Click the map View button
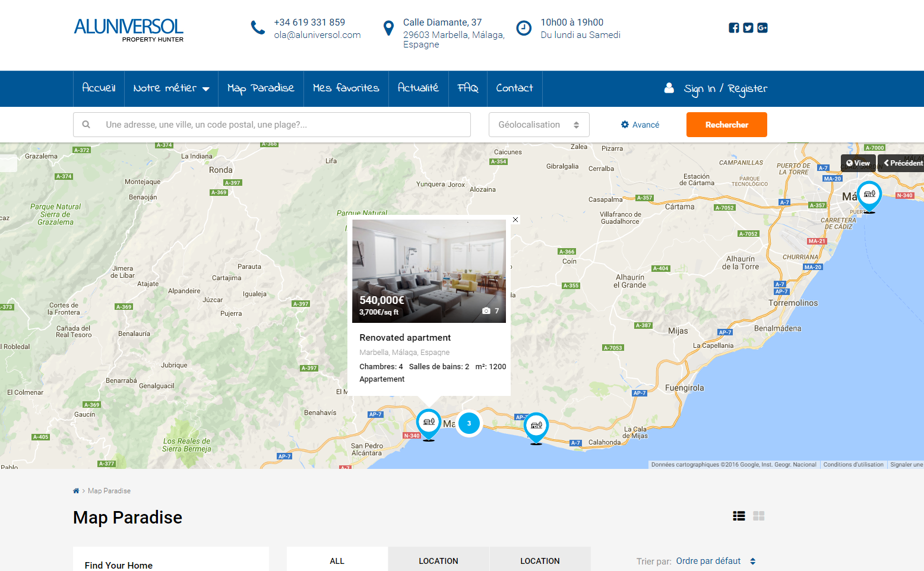924x571 pixels. click(858, 163)
